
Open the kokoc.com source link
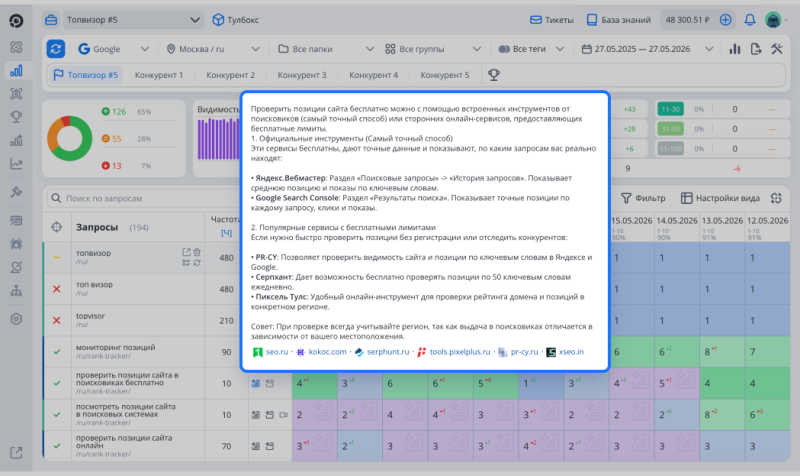[x=321, y=352]
